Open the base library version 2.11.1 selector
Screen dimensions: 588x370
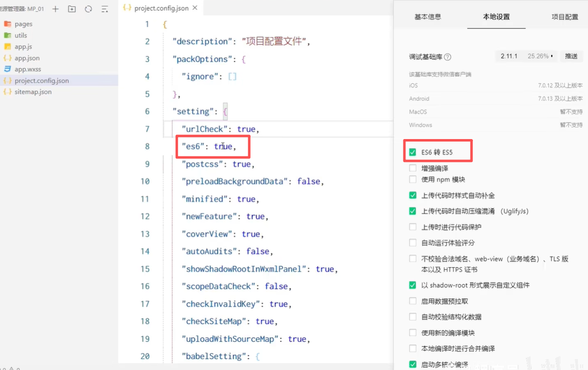pos(508,56)
